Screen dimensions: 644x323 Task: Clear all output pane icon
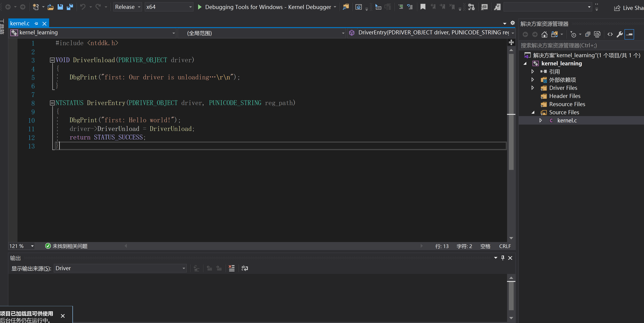[x=231, y=268]
